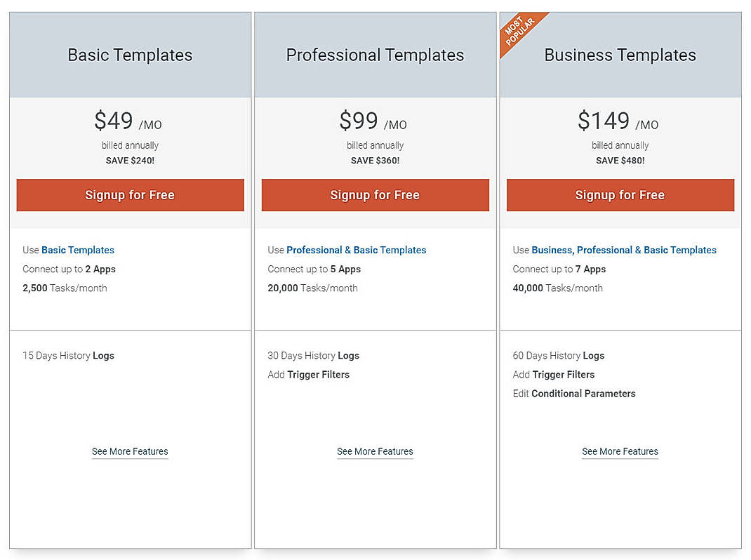Click the MOST POPULAR ribbon badge
This screenshot has height=560, width=751.
519,29
